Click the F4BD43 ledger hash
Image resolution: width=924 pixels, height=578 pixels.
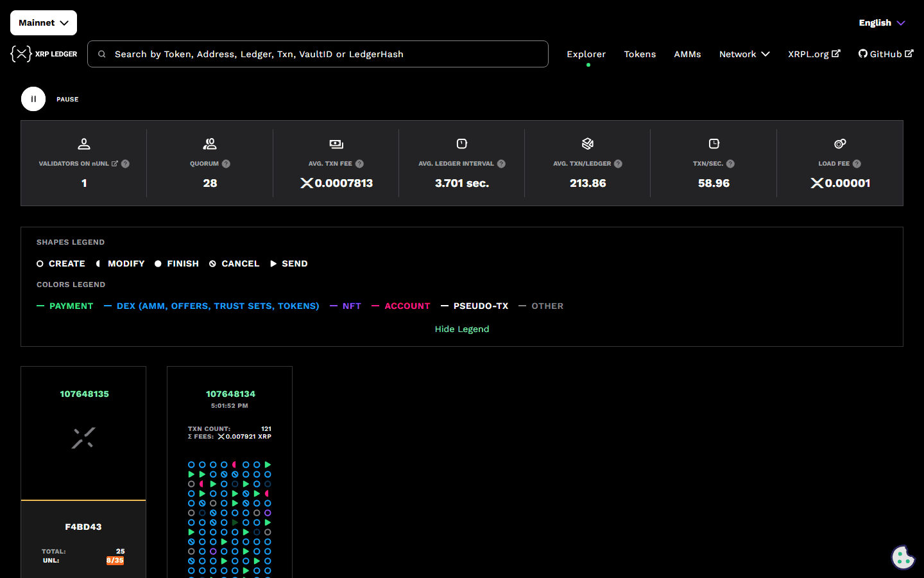[x=83, y=527]
